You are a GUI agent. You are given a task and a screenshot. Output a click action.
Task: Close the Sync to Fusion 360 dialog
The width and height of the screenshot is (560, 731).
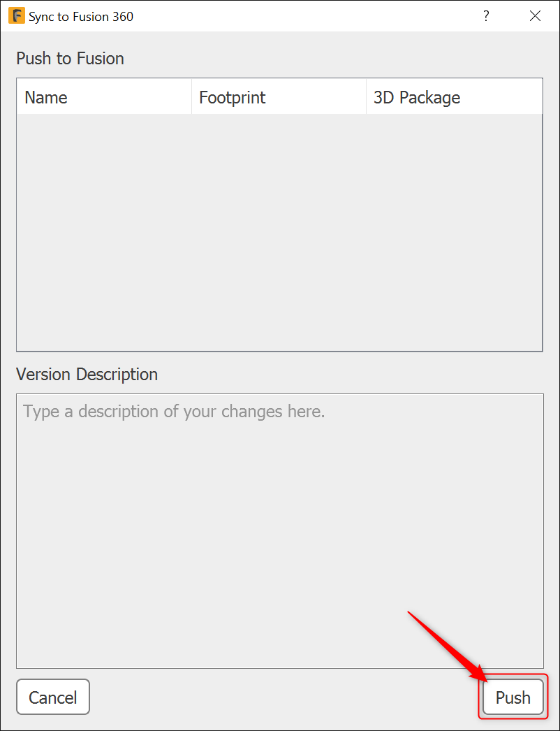(x=535, y=16)
